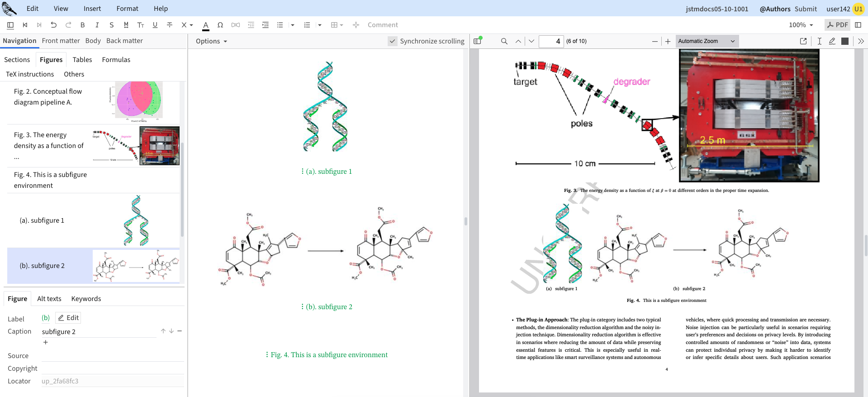This screenshot has height=397, width=868.
Task: Click the undo arrow icon
Action: [x=53, y=25]
